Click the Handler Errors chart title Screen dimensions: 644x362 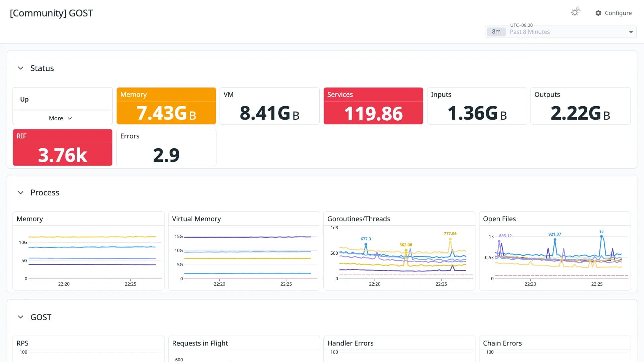pyautogui.click(x=351, y=343)
